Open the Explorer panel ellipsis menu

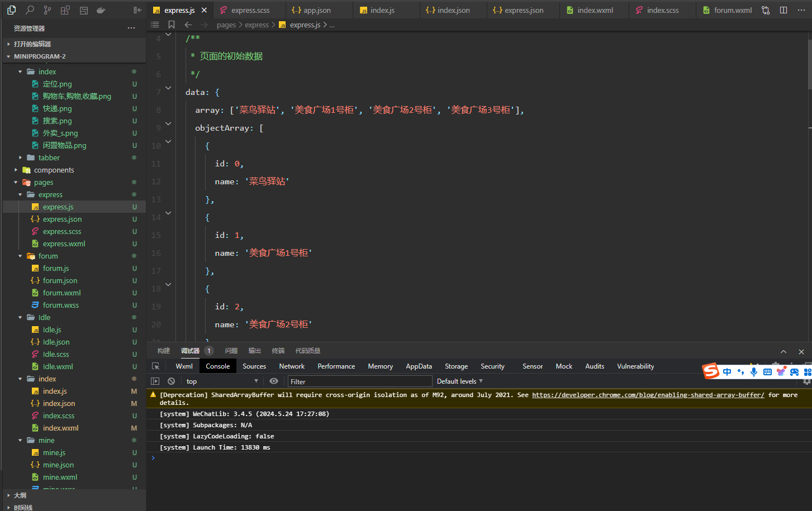tap(131, 28)
